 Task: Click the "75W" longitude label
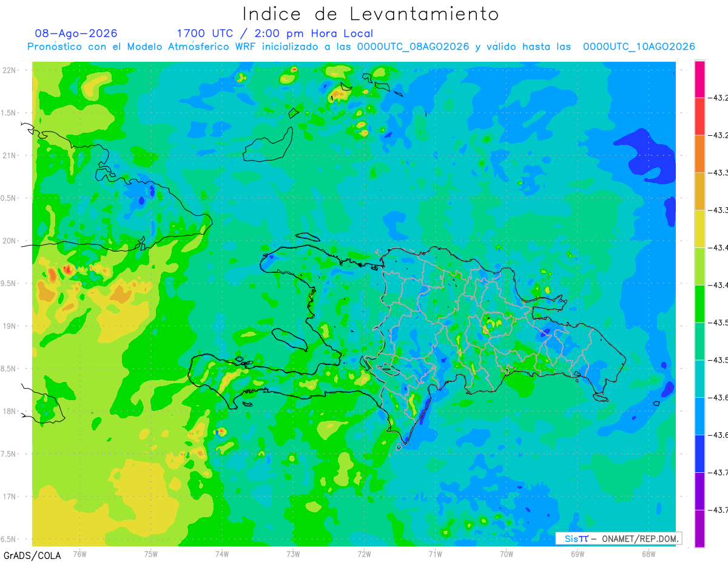click(151, 554)
